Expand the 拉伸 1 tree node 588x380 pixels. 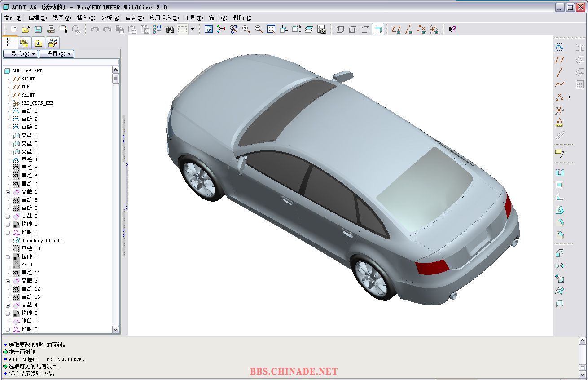(8, 225)
